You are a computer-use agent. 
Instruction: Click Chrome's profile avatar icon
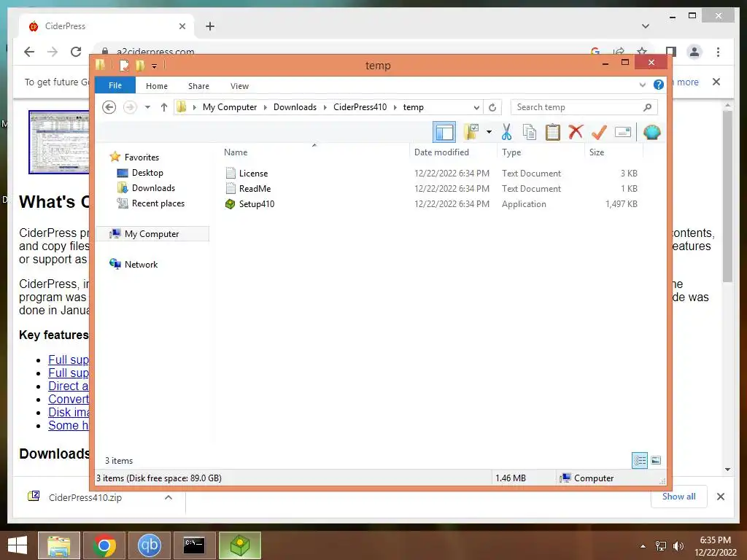[694, 52]
